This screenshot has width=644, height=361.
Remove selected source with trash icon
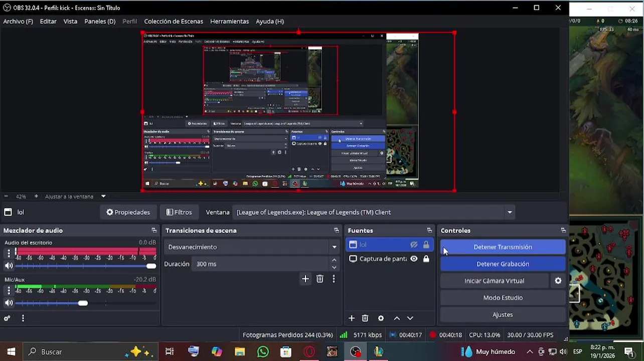[x=365, y=318]
